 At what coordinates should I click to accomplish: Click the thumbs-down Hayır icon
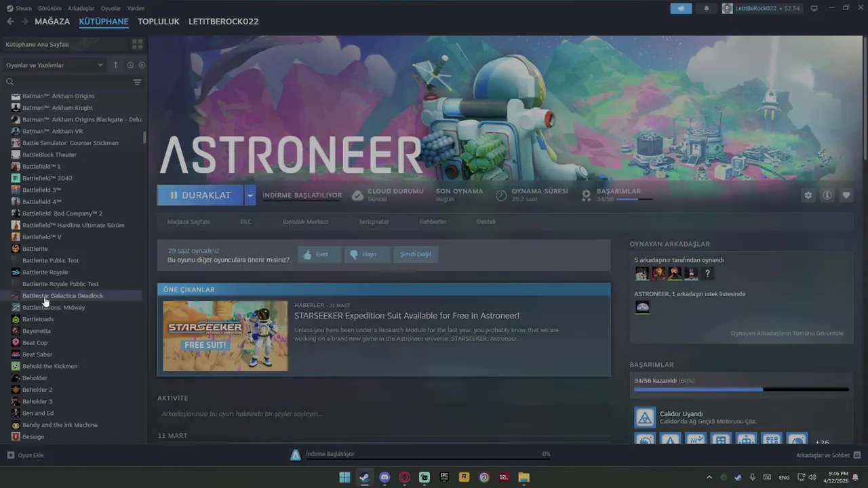click(353, 255)
